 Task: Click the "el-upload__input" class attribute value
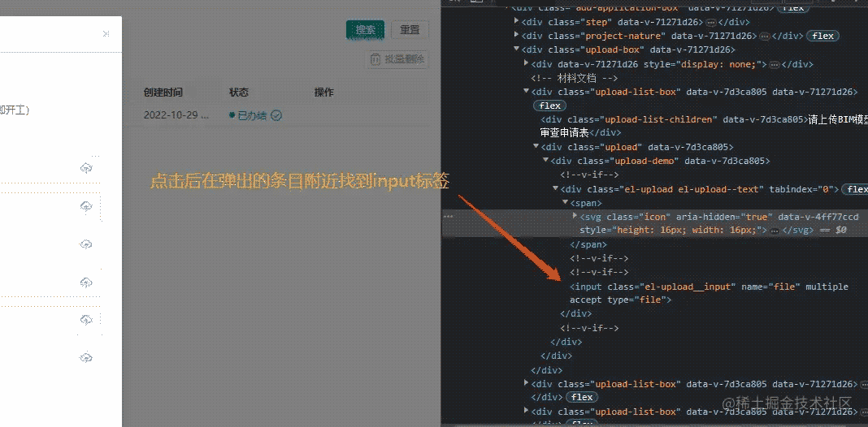coord(688,287)
